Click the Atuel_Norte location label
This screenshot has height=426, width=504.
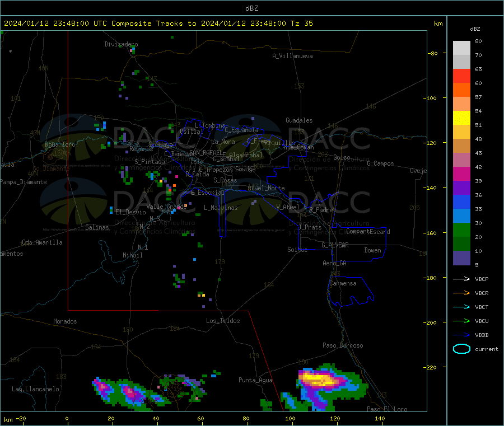coord(266,188)
